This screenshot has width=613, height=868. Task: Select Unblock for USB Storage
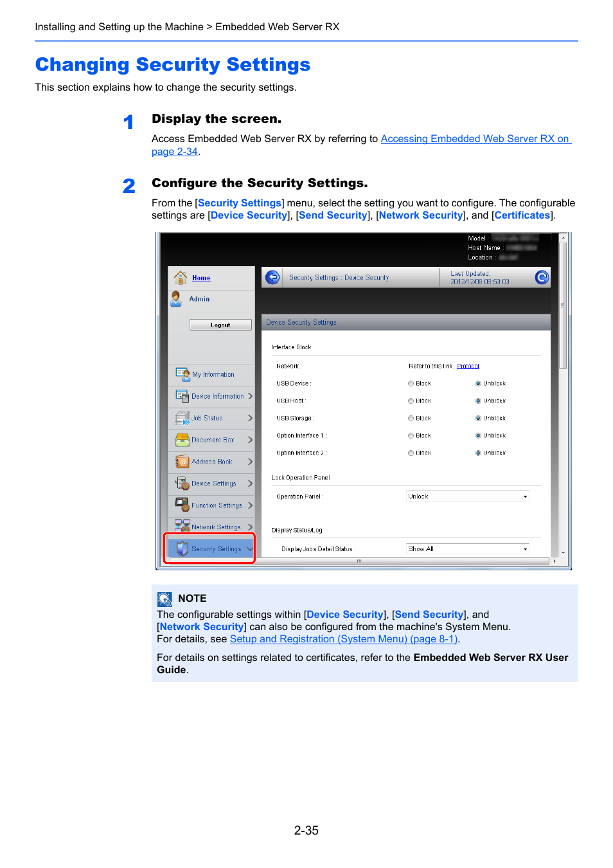478,418
